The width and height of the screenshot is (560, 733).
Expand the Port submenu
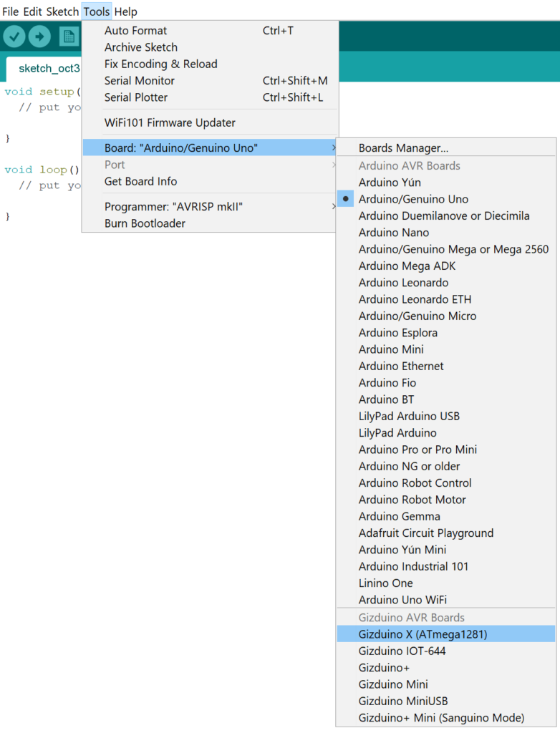115,164
